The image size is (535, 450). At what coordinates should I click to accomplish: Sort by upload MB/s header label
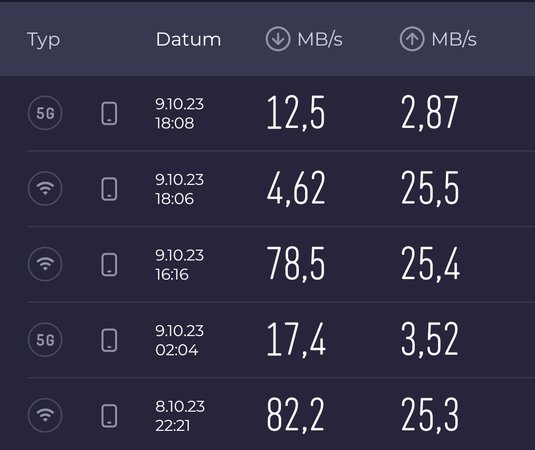point(454,39)
